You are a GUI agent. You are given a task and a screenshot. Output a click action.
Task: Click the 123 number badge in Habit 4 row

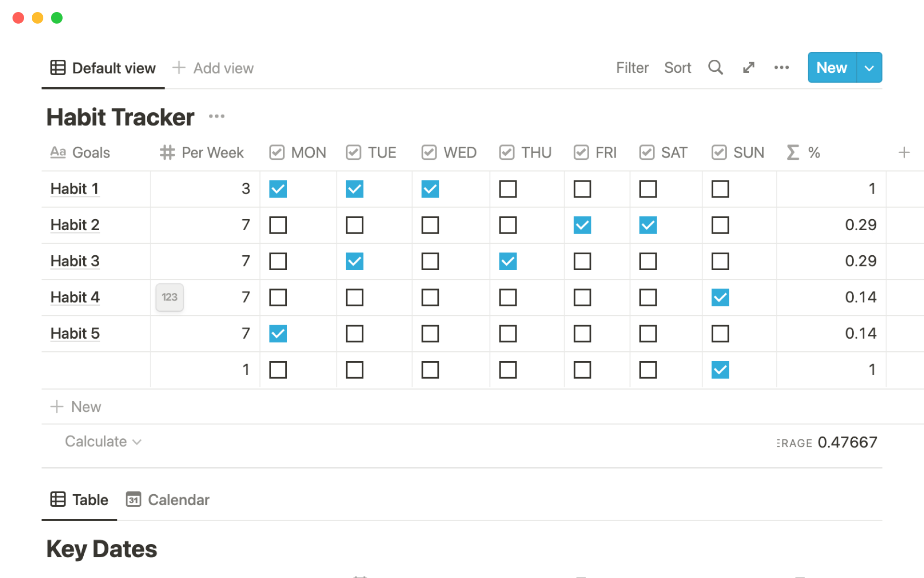tap(169, 297)
